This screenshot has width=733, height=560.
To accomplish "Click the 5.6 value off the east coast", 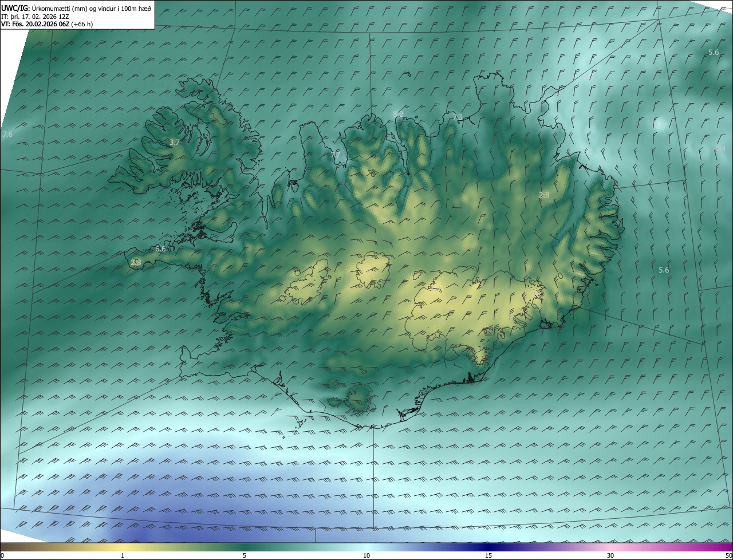I will [x=664, y=270].
